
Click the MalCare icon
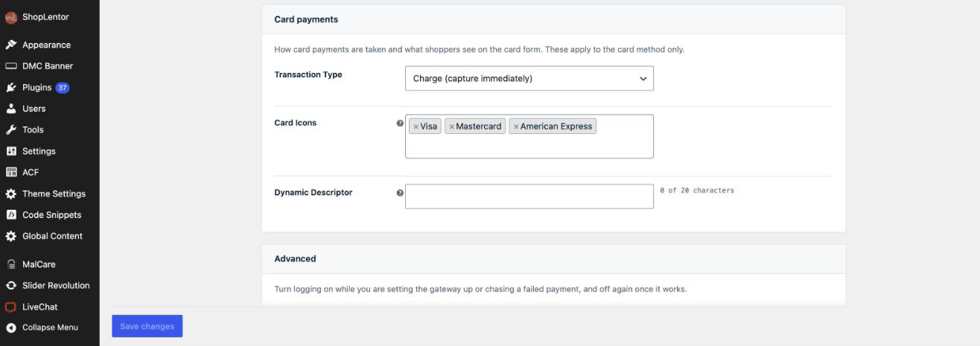tap(11, 264)
